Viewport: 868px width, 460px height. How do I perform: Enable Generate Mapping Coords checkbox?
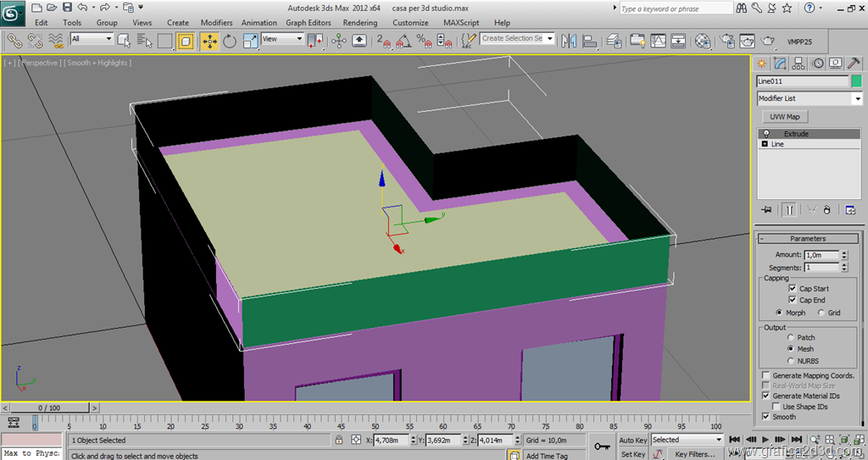coord(766,375)
